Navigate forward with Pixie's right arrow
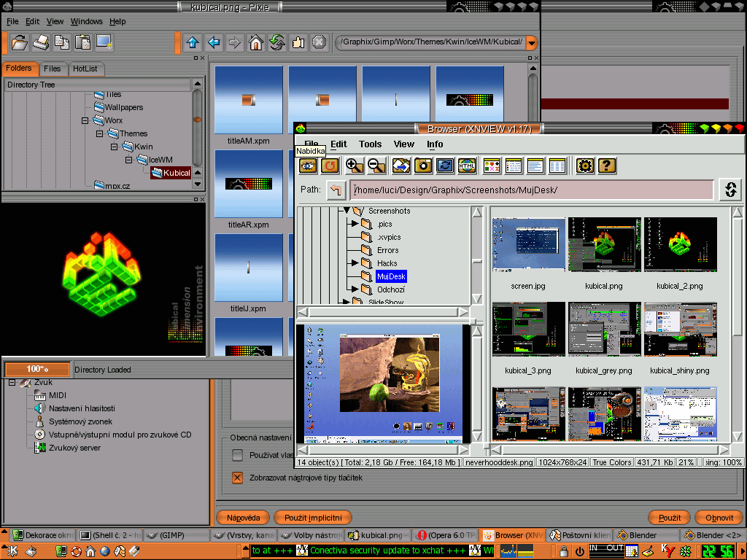The width and height of the screenshot is (747, 560). pos(235,42)
